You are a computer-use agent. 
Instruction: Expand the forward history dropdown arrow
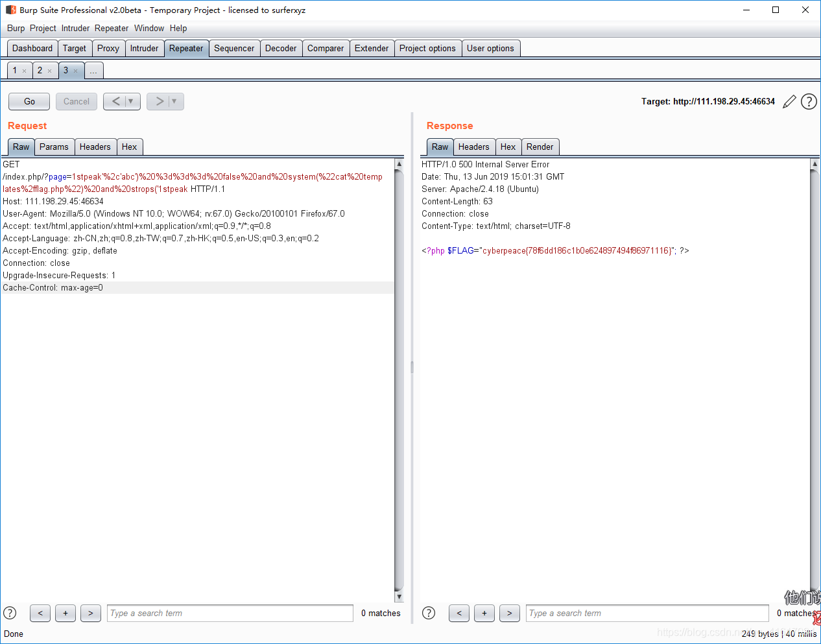(174, 101)
